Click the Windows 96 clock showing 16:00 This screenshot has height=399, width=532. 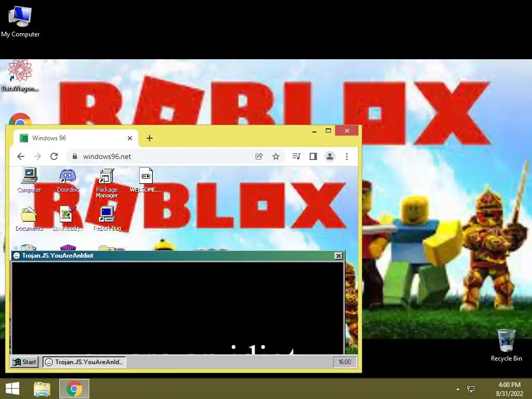point(344,362)
